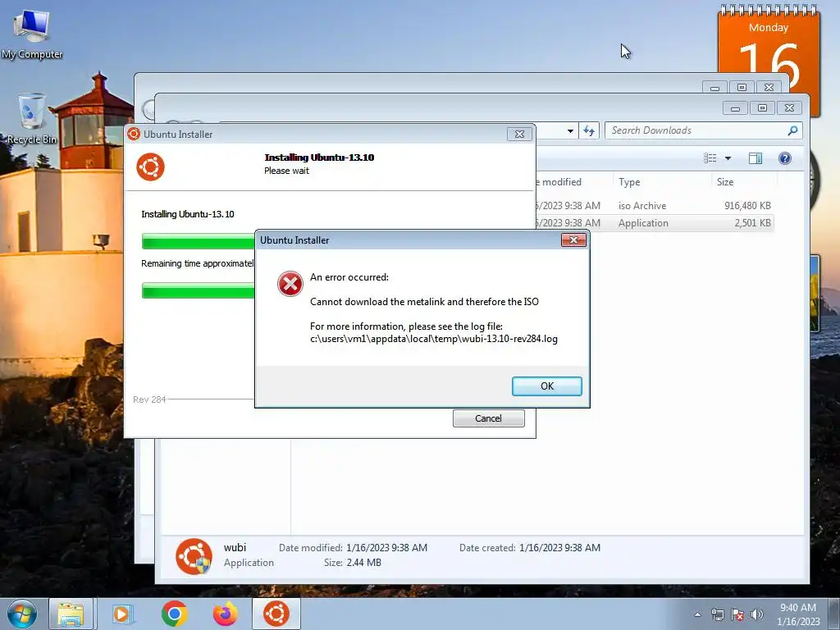Open the views options dropdown arrow

click(x=728, y=158)
